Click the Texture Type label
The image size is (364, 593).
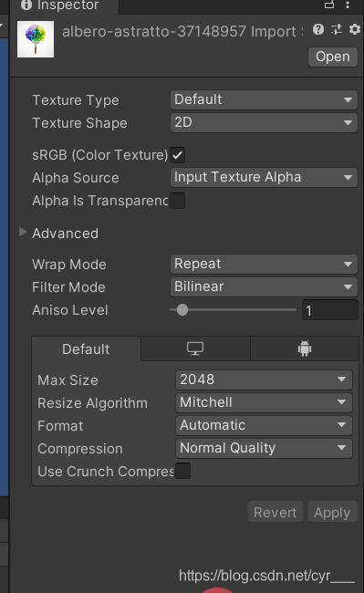point(76,100)
